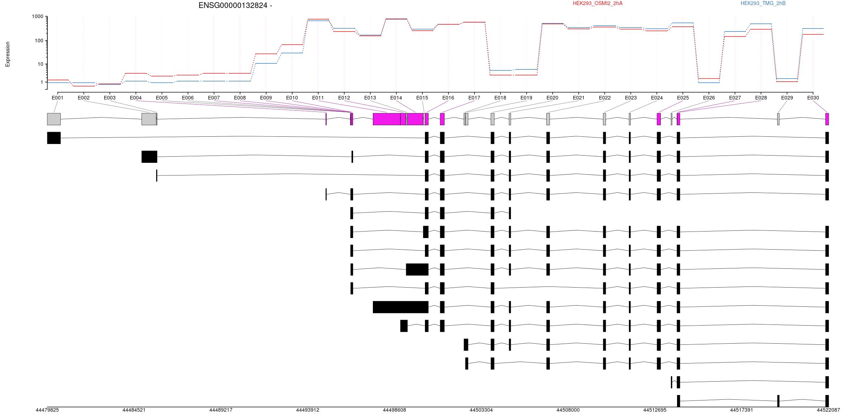Screen dimensions: 868x416
Task: Click the E029 exon label
Action: click(x=787, y=98)
